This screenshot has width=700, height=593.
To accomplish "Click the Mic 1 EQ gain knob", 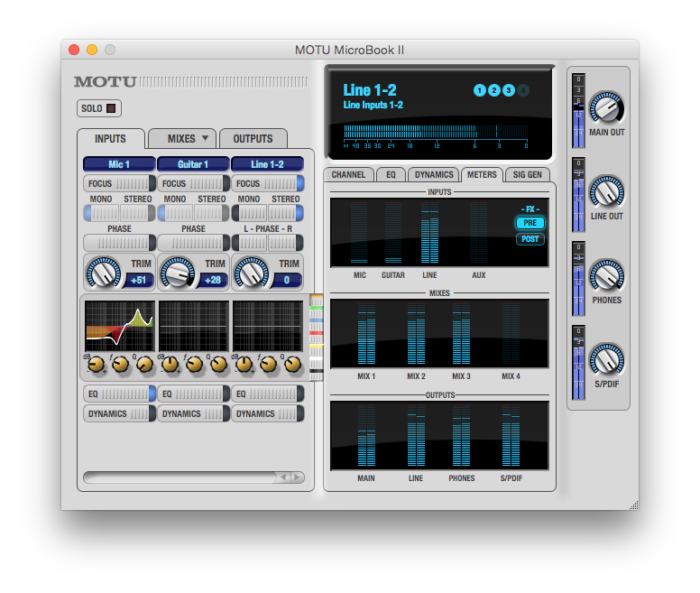I will pyautogui.click(x=96, y=365).
